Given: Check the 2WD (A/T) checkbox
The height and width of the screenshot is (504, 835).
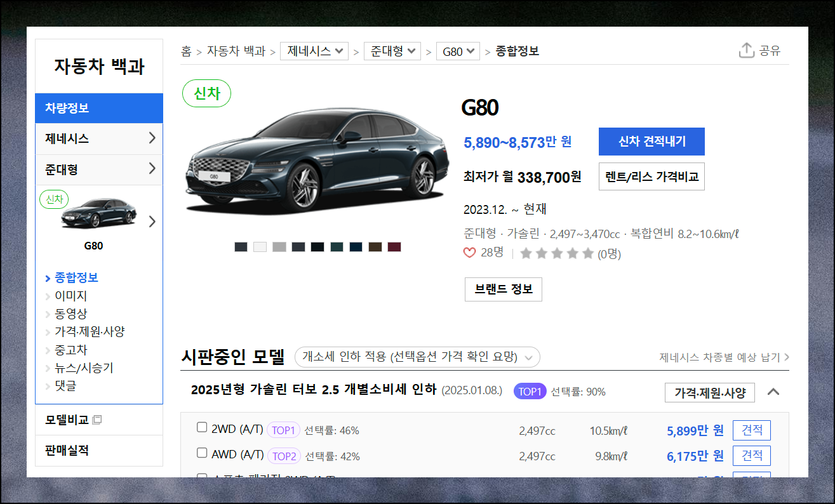Looking at the screenshot, I should pos(202,427).
